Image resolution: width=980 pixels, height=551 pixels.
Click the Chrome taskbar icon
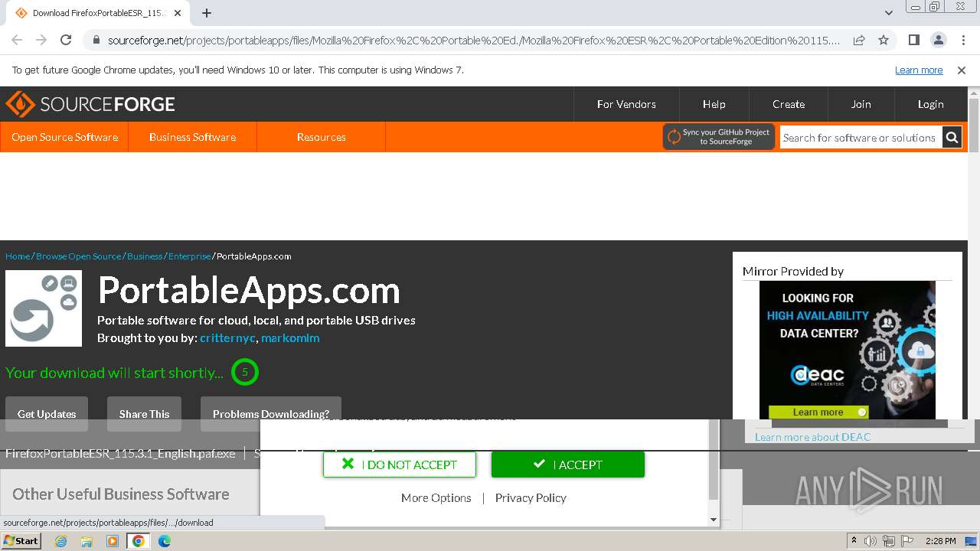pos(138,541)
